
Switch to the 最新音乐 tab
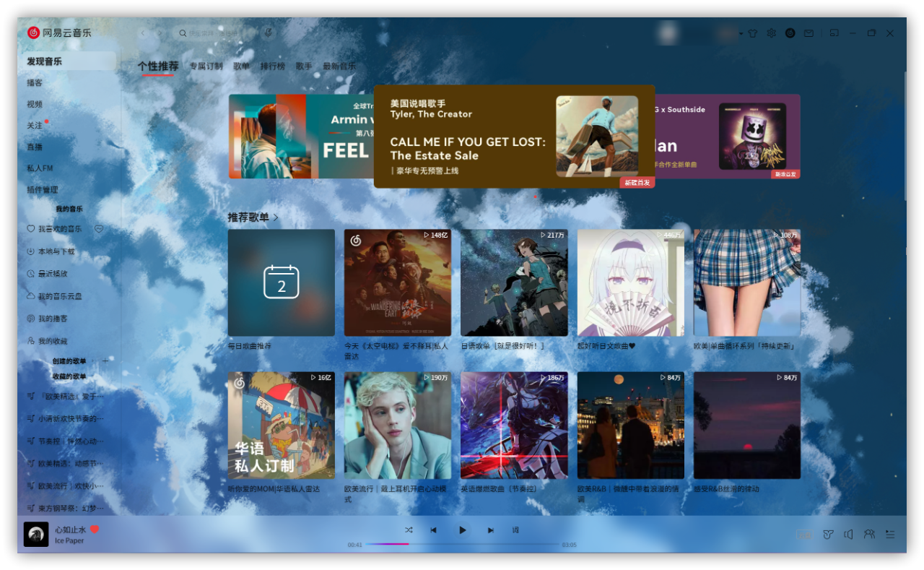coord(339,66)
